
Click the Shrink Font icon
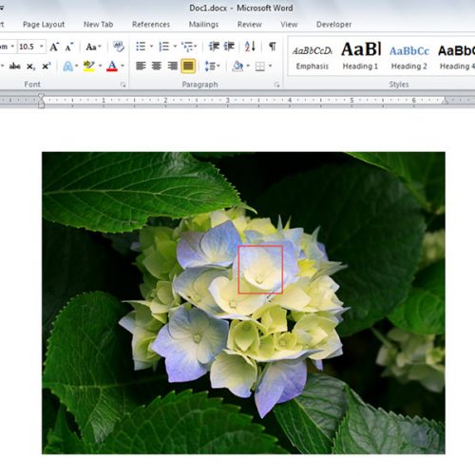click(69, 47)
